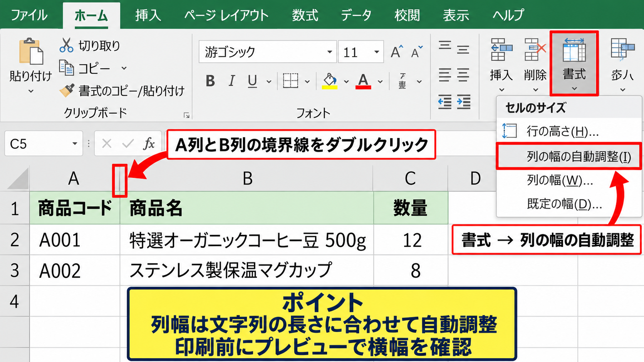Choose 列の幅の自動調整(I) menu item
This screenshot has height=362, width=644.
click(569, 156)
